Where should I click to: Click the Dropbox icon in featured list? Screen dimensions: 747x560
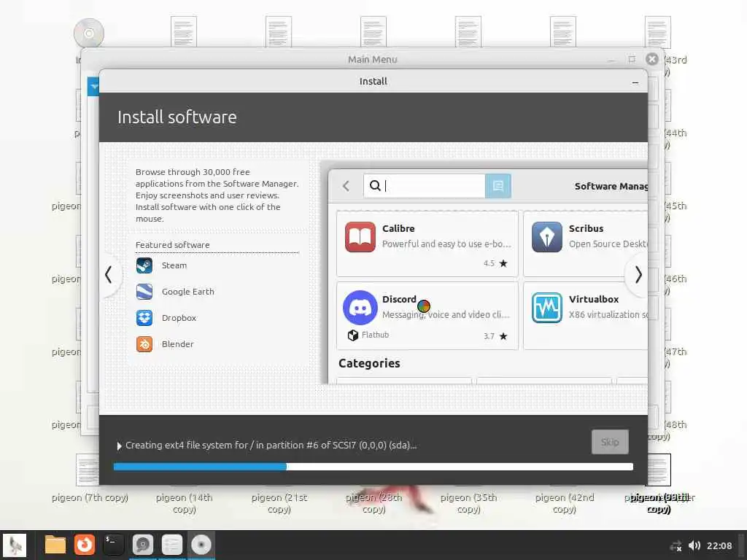[144, 318]
